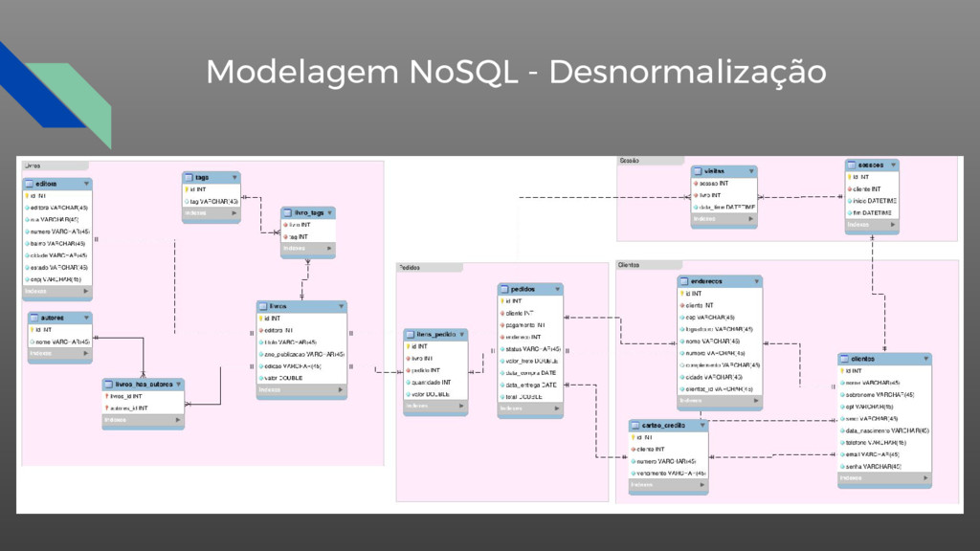Click the clientes table icon
This screenshot has width=980, height=551.
tap(844, 359)
